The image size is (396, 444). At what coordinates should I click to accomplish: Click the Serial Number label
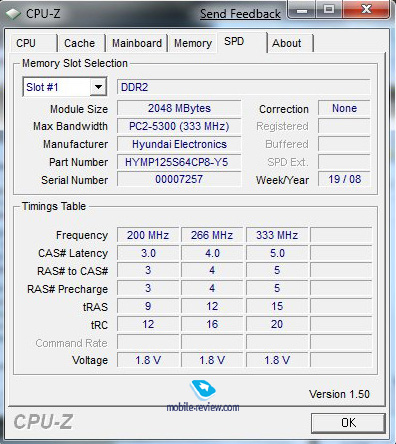point(74,180)
